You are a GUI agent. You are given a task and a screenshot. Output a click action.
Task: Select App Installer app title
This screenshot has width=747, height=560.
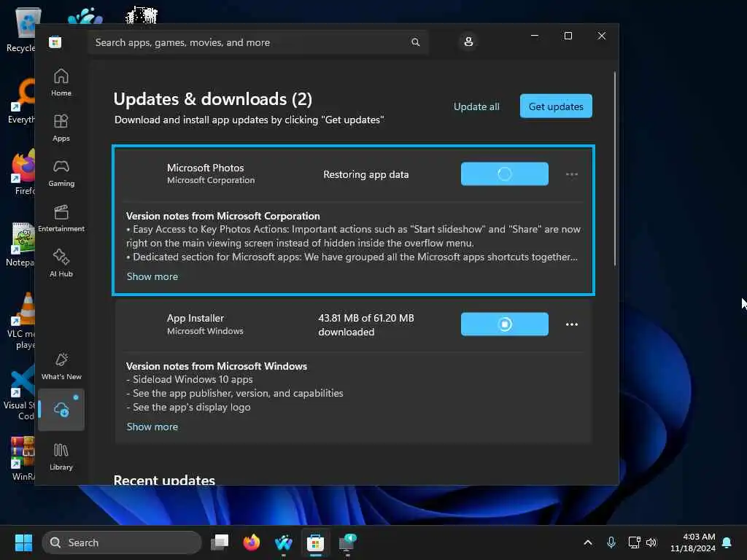(x=196, y=318)
